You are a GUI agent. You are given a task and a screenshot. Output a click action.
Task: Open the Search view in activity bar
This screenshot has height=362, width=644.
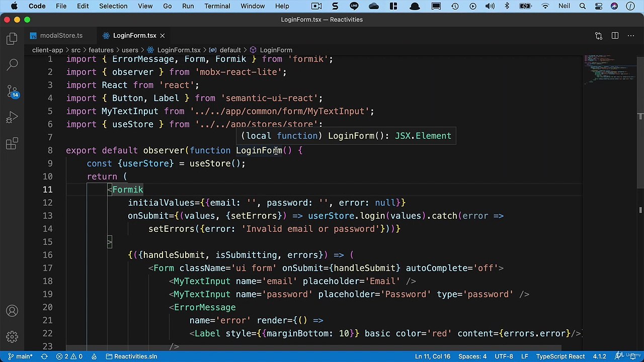12,64
